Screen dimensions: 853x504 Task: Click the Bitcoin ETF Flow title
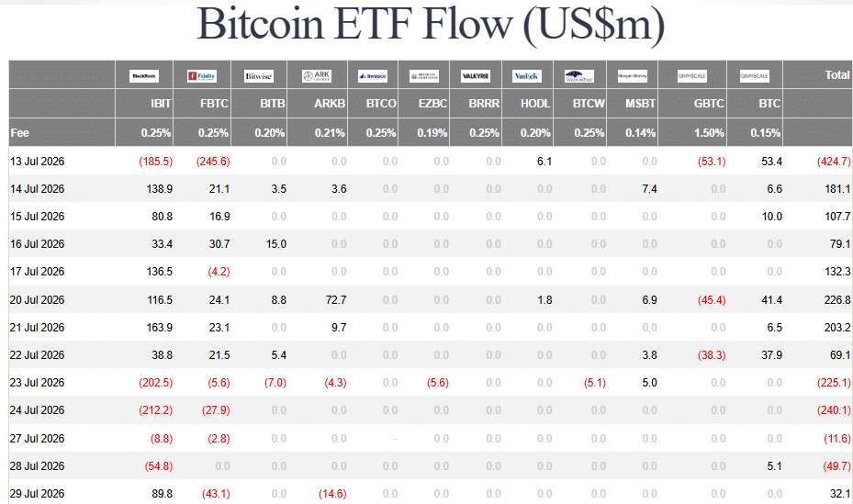point(431,25)
